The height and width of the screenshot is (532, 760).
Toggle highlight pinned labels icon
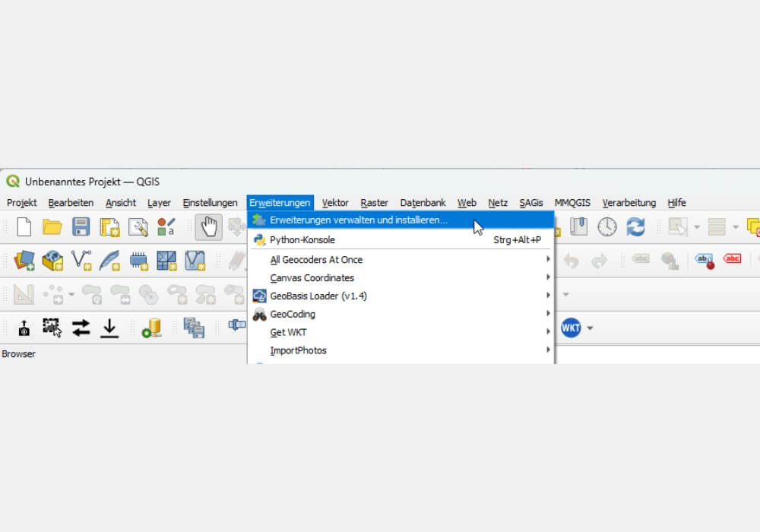[x=705, y=261]
